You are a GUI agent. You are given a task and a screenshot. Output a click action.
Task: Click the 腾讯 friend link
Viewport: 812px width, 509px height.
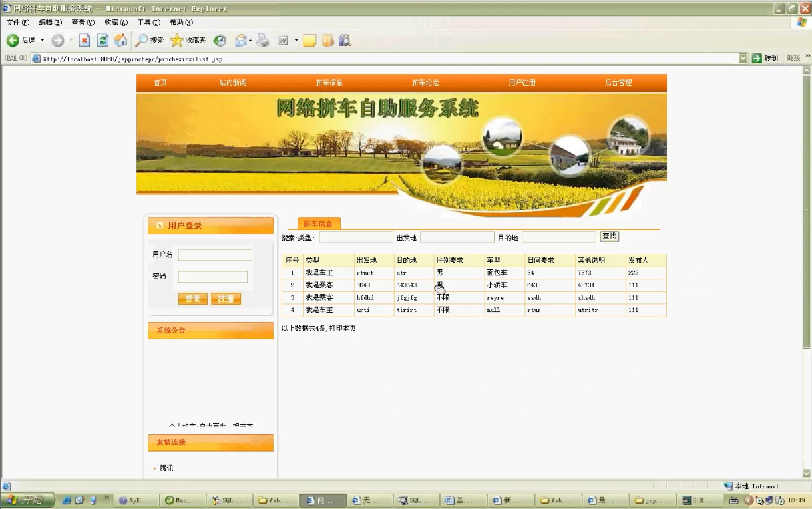(166, 468)
